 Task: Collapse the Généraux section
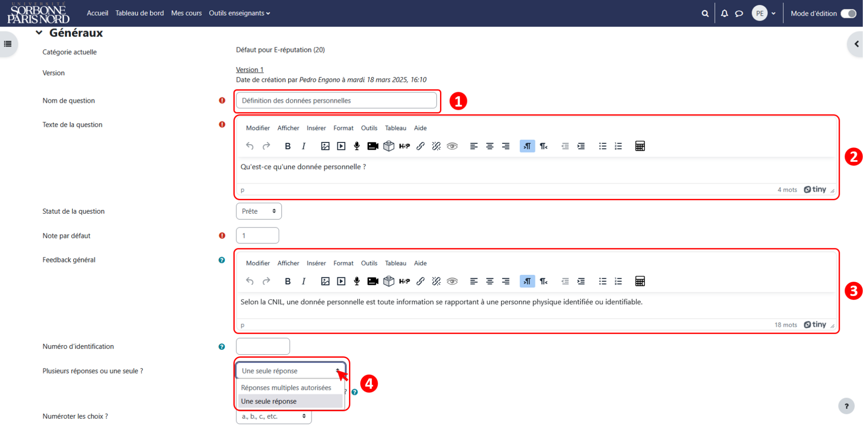click(39, 33)
